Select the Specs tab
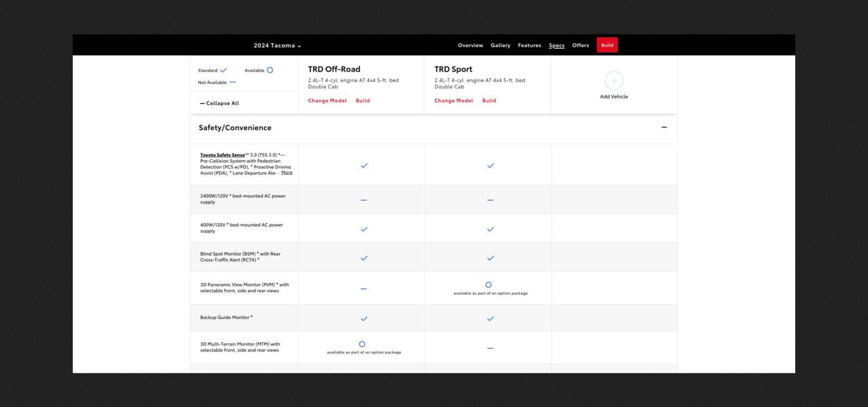The width and height of the screenshot is (868, 407). 557,46
